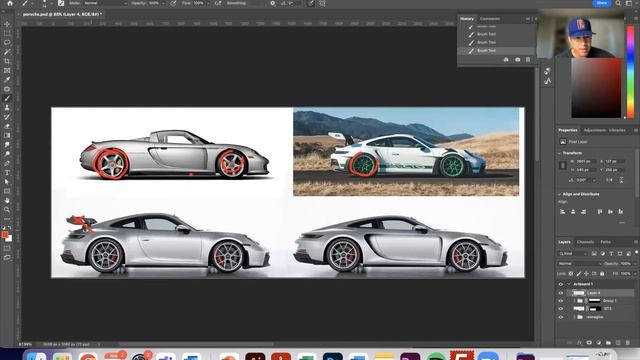Select the Move tool
This screenshot has height=360, width=640.
(7, 24)
